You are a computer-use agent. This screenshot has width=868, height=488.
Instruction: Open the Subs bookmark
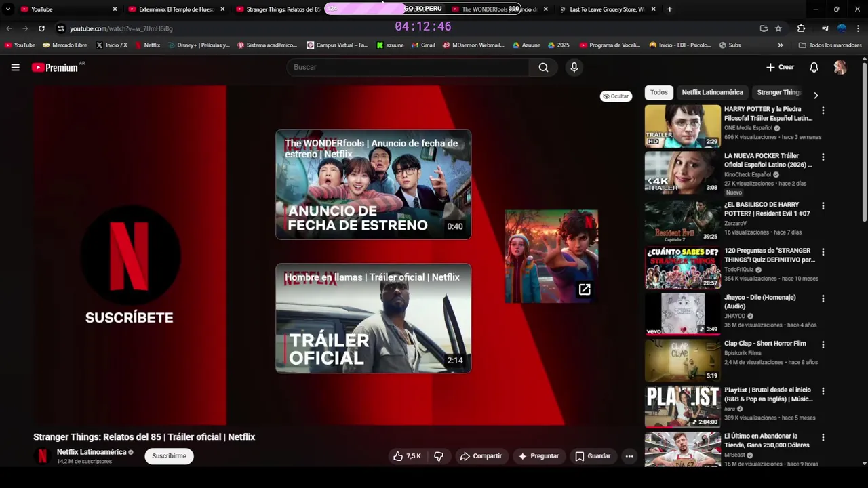730,45
